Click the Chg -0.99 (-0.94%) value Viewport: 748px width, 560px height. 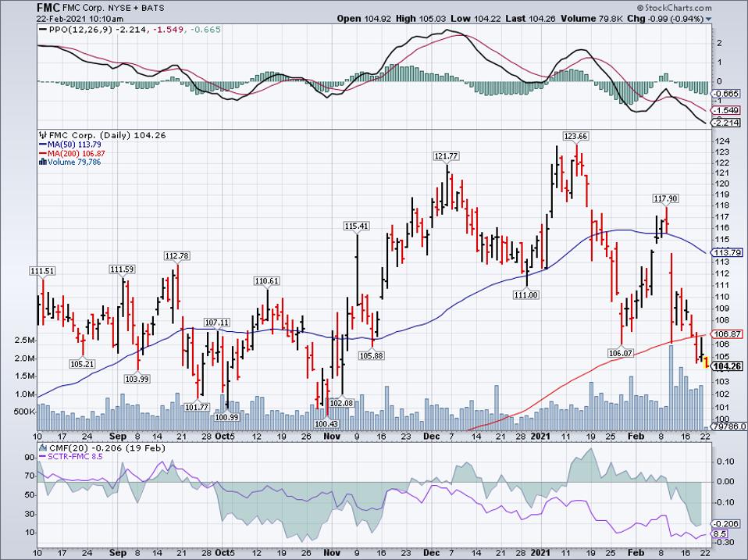(665, 19)
